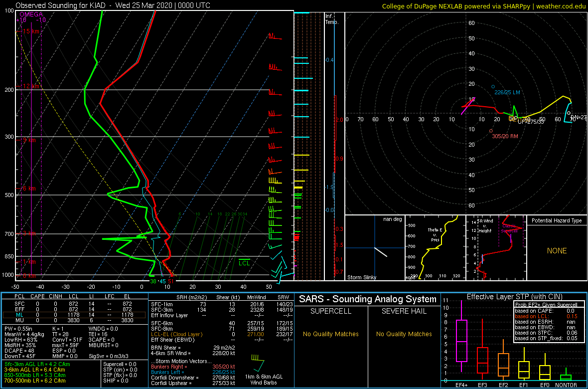The width and height of the screenshot is (588, 389).
Task: Click the LowRH = 63% value
Action: (21, 340)
